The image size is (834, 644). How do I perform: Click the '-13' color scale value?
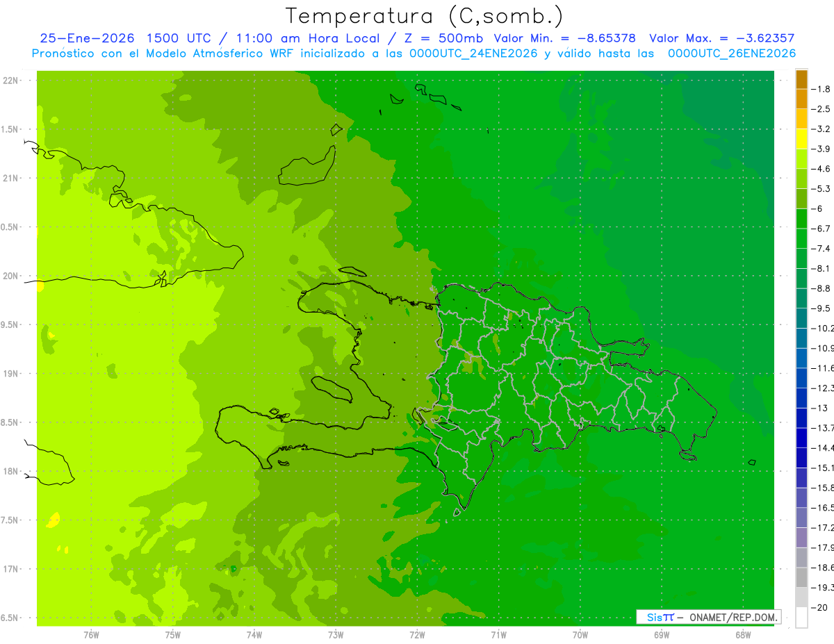[x=819, y=408]
